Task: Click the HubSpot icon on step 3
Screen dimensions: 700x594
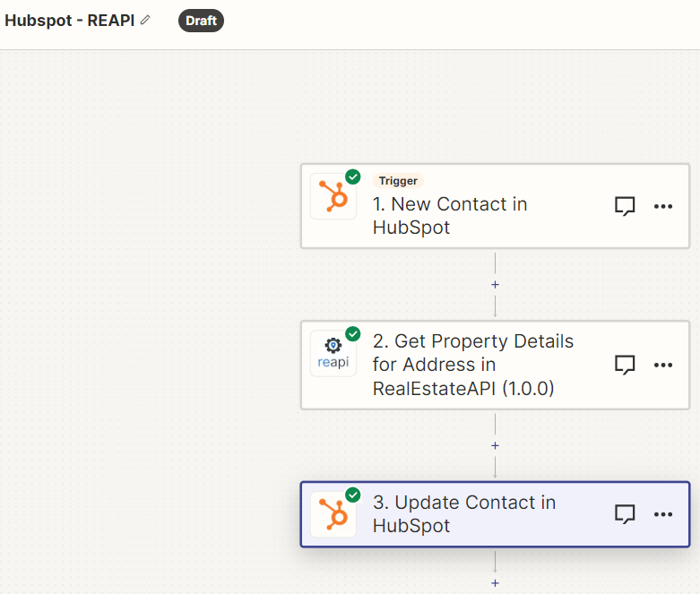Action: pyautogui.click(x=333, y=514)
